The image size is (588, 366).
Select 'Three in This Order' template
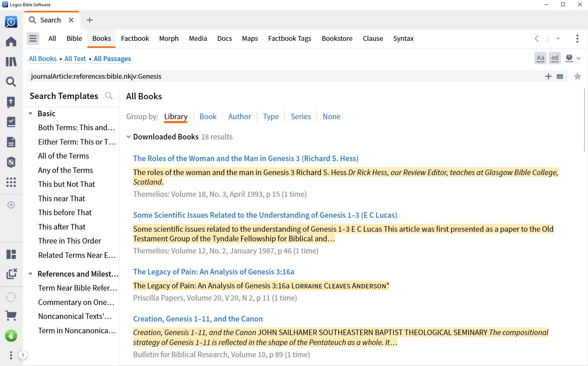69,241
